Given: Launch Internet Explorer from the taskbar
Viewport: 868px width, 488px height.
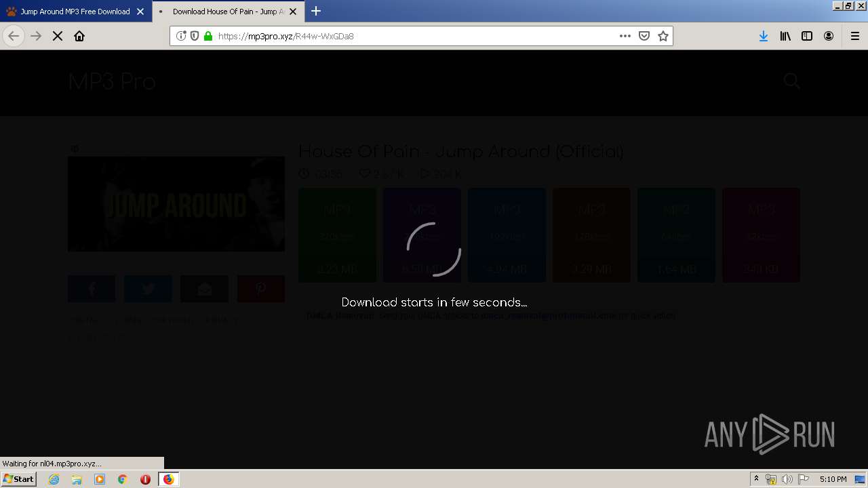Looking at the screenshot, I should 54,479.
